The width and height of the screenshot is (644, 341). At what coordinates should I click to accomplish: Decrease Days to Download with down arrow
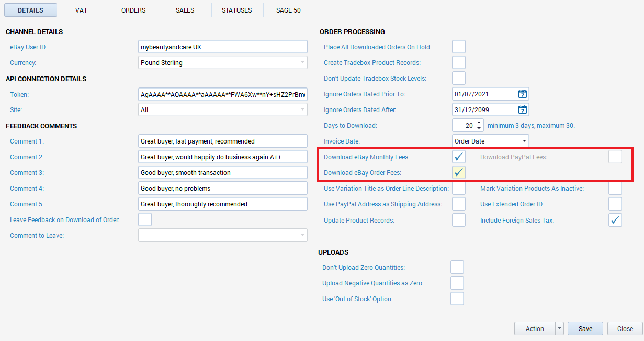point(479,128)
